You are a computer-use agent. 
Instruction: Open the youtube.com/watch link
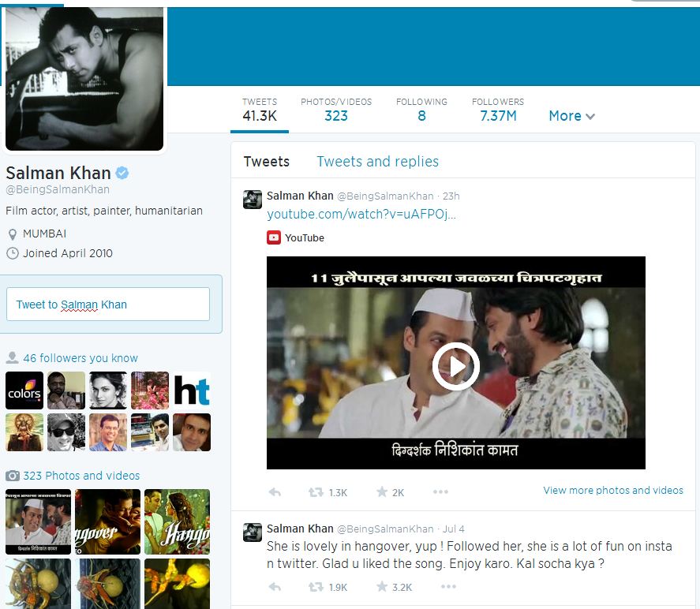click(x=361, y=215)
